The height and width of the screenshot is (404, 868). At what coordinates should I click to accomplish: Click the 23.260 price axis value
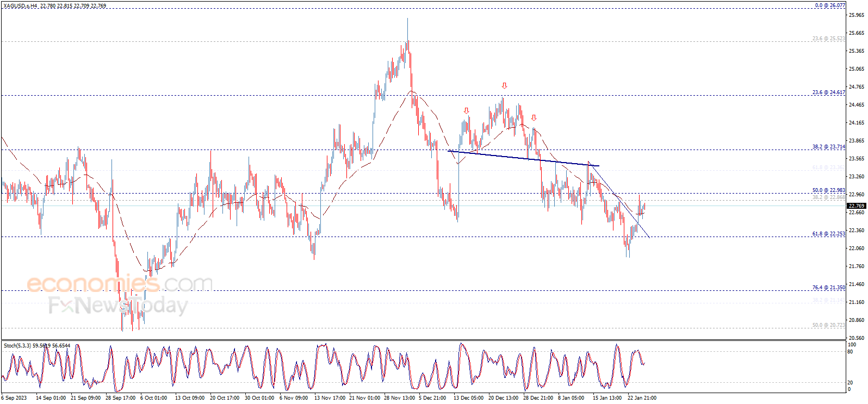pyautogui.click(x=856, y=177)
